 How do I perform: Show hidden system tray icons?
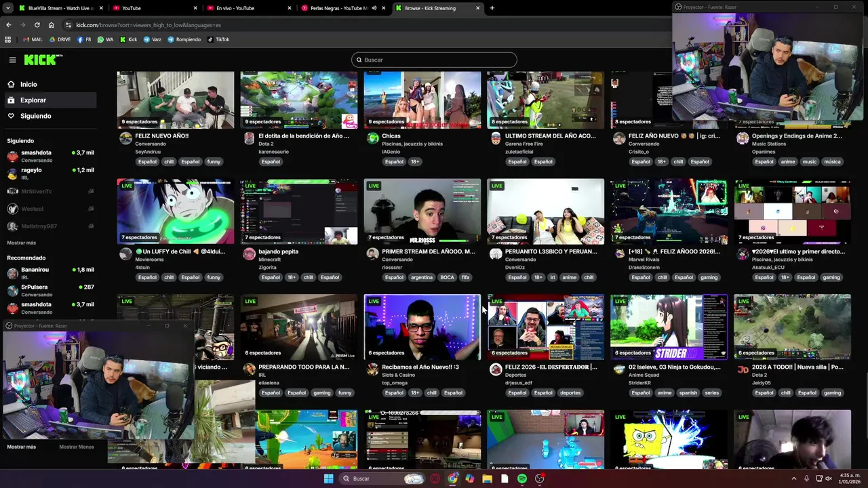(x=794, y=479)
